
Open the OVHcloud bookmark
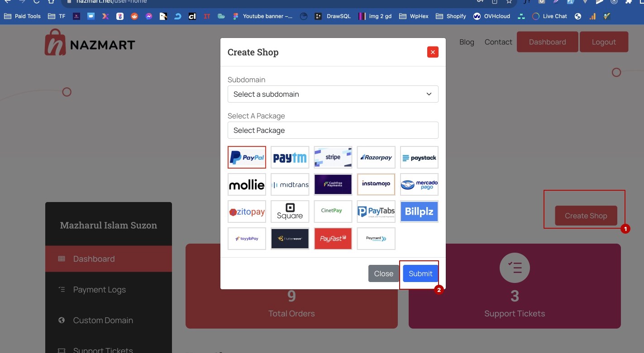click(491, 16)
